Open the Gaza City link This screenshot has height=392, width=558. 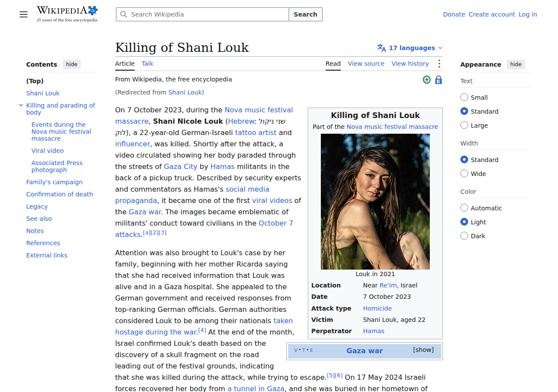point(180,166)
